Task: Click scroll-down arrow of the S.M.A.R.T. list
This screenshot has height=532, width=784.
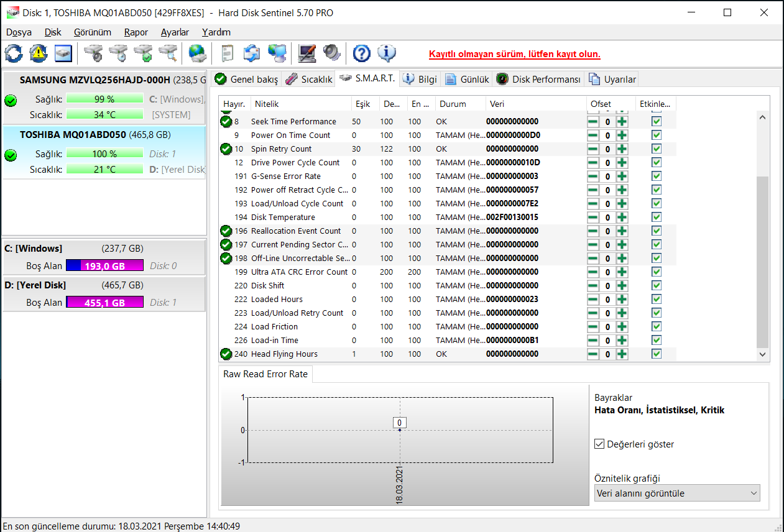Action: [x=762, y=354]
